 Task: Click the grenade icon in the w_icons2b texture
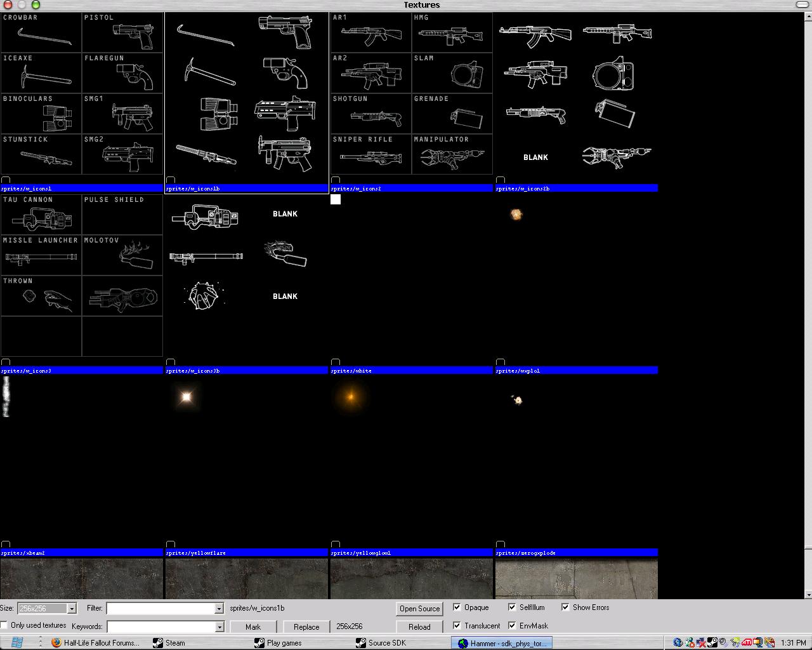(615, 113)
